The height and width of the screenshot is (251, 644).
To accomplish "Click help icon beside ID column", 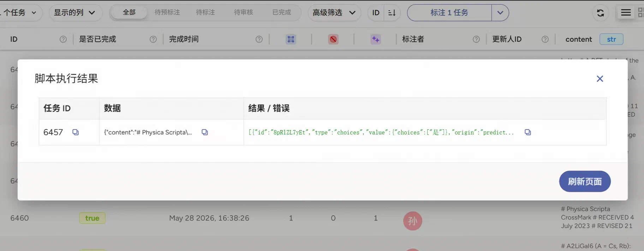I will (63, 39).
